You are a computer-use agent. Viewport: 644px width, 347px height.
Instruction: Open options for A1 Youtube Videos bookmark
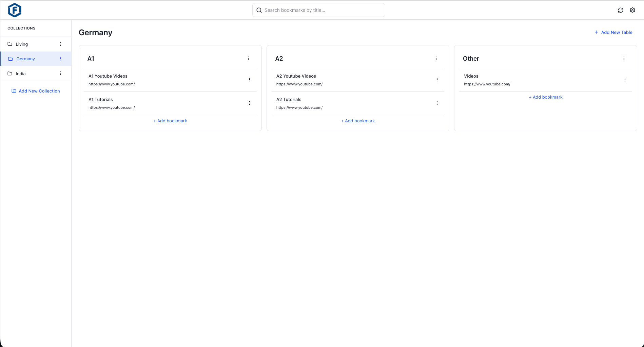pos(250,80)
